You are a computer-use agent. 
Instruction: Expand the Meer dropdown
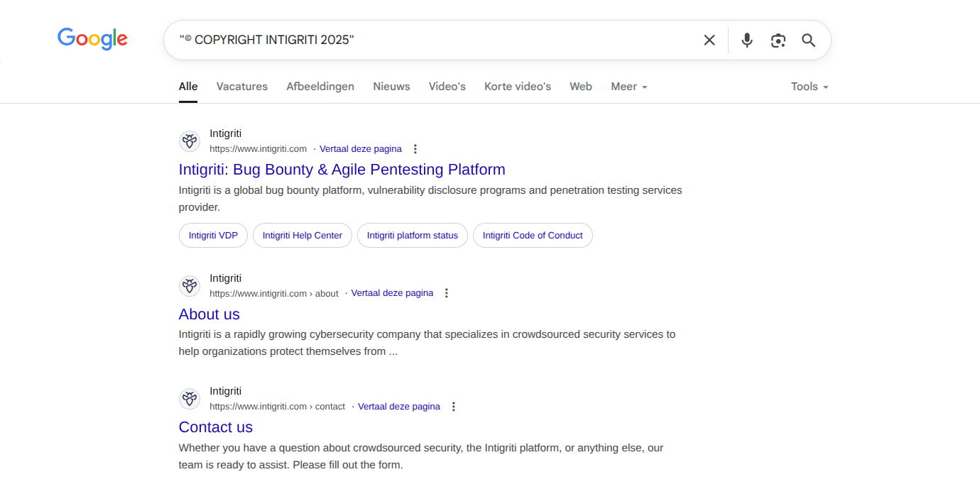(629, 87)
